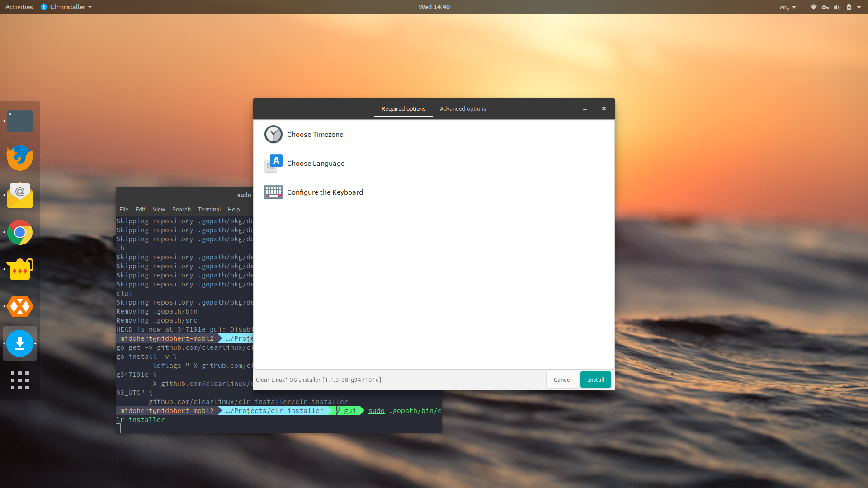Image resolution: width=868 pixels, height=488 pixels.
Task: Close the installer window
Action: [x=604, y=108]
